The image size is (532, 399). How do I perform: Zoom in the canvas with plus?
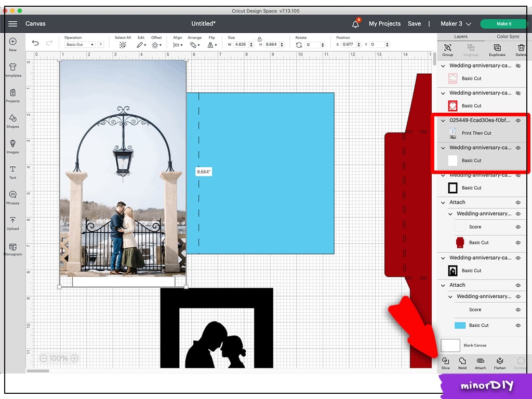point(74,358)
